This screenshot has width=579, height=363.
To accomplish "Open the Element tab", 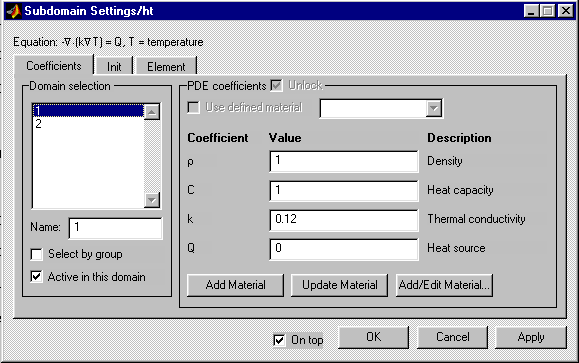I will (x=166, y=66).
